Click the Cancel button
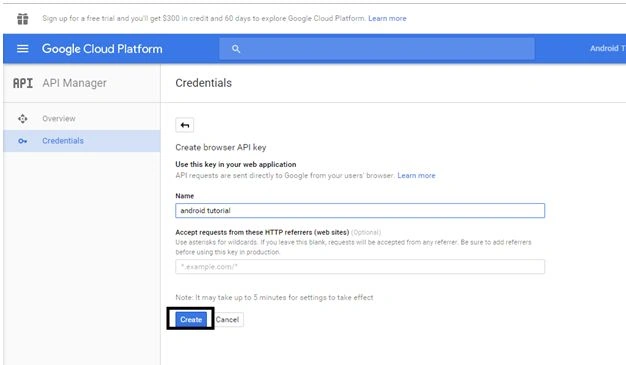The height and width of the screenshot is (365, 626). point(228,319)
